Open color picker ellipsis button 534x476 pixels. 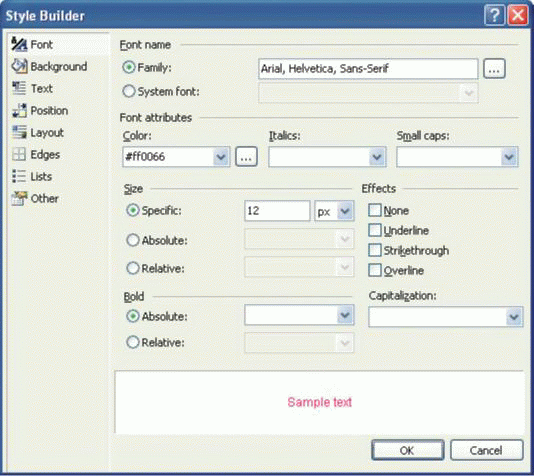coord(246,157)
